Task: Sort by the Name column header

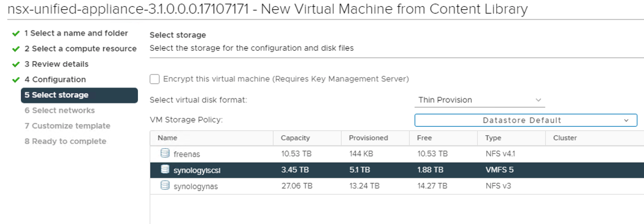Action: point(212,138)
